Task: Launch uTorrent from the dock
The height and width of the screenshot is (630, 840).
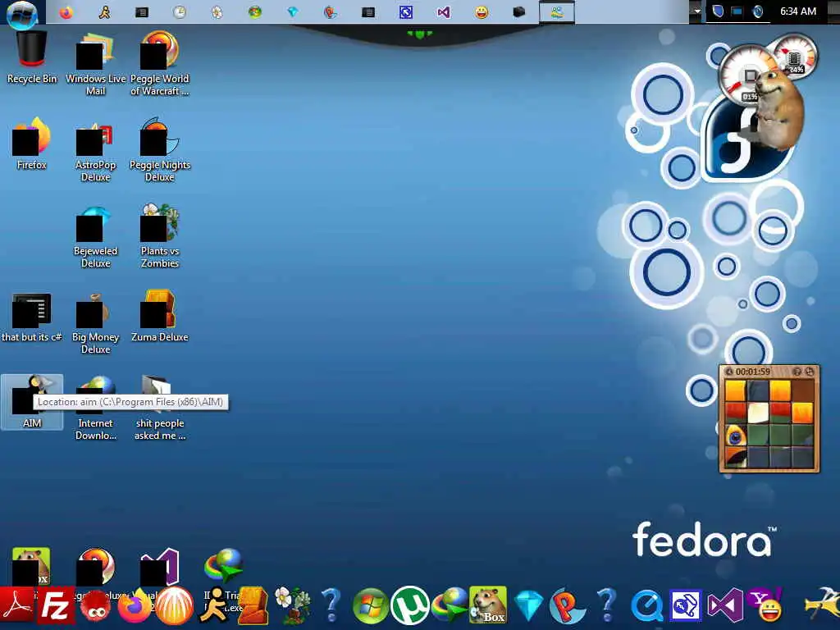Action: tap(410, 606)
